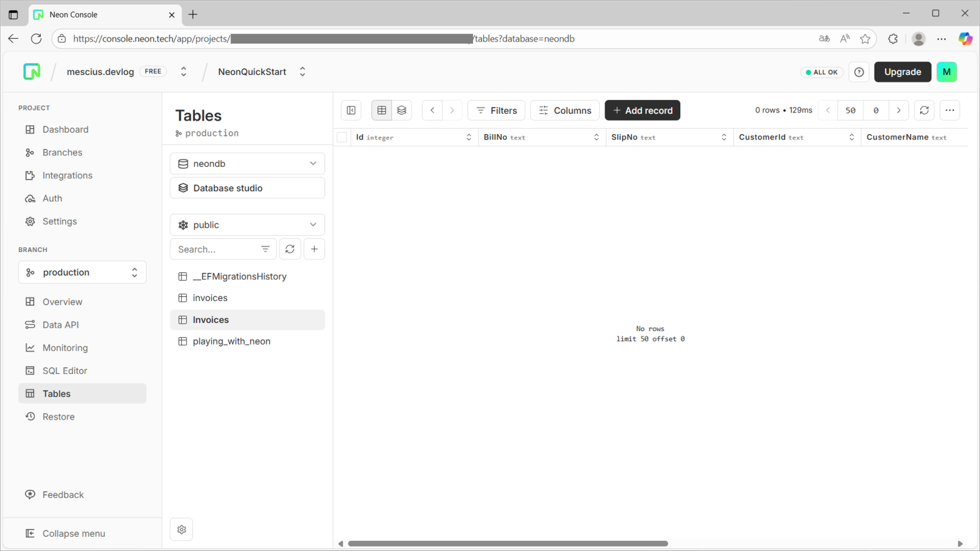Switch to the grid table view icon
This screenshot has width=980, height=551.
pos(382,110)
